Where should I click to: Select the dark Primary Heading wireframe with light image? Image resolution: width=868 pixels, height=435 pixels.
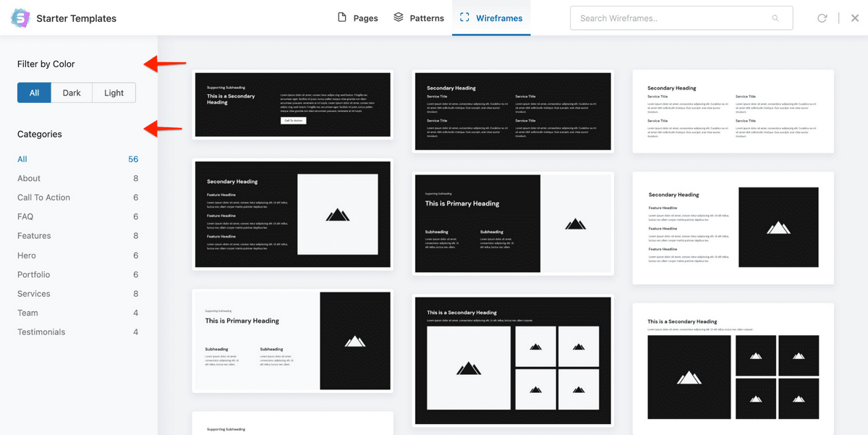pyautogui.click(x=514, y=224)
